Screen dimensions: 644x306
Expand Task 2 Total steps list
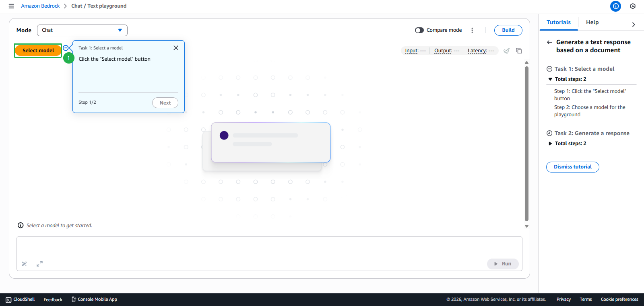550,144
